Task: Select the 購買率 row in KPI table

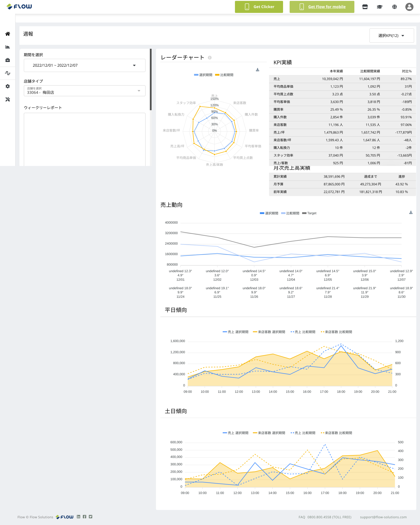Action: [342, 110]
